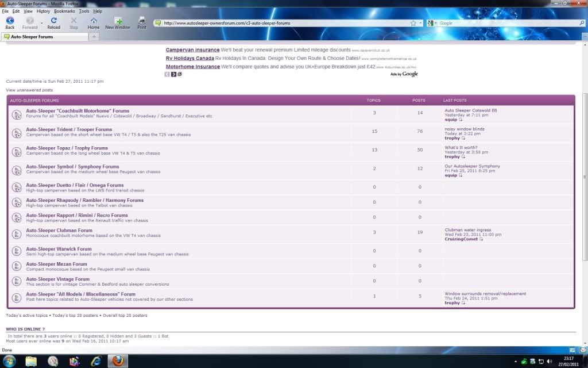Go to the Home page
The height and width of the screenshot is (368, 588).
93,22
